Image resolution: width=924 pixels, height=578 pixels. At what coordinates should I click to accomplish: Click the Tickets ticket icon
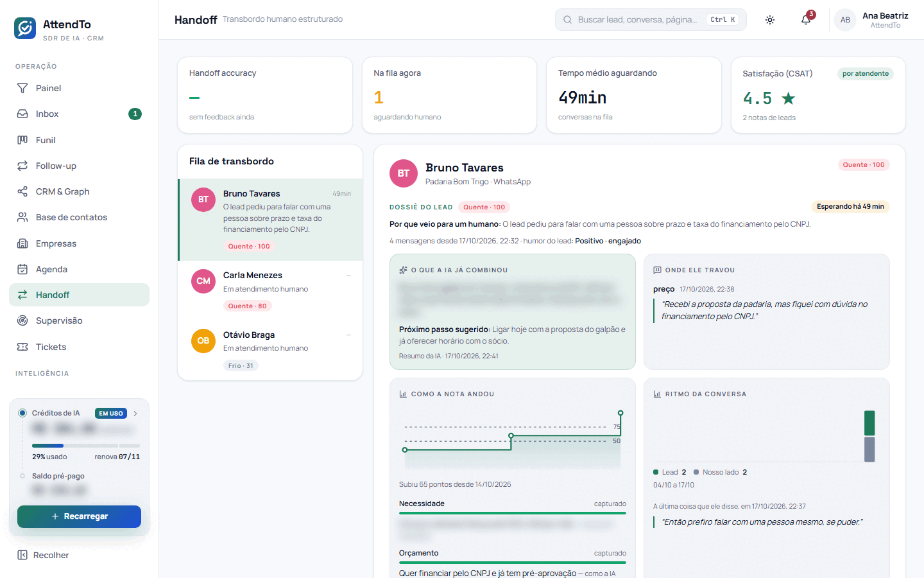tap(22, 347)
